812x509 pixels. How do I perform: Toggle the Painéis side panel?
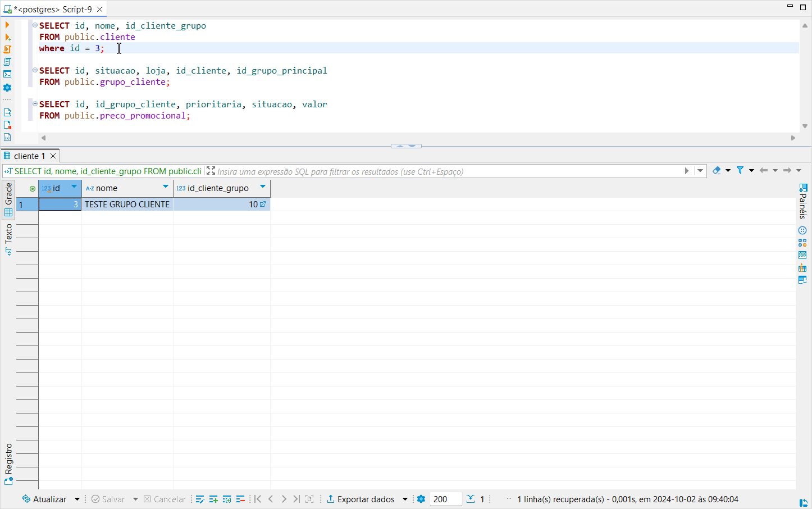pyautogui.click(x=803, y=201)
